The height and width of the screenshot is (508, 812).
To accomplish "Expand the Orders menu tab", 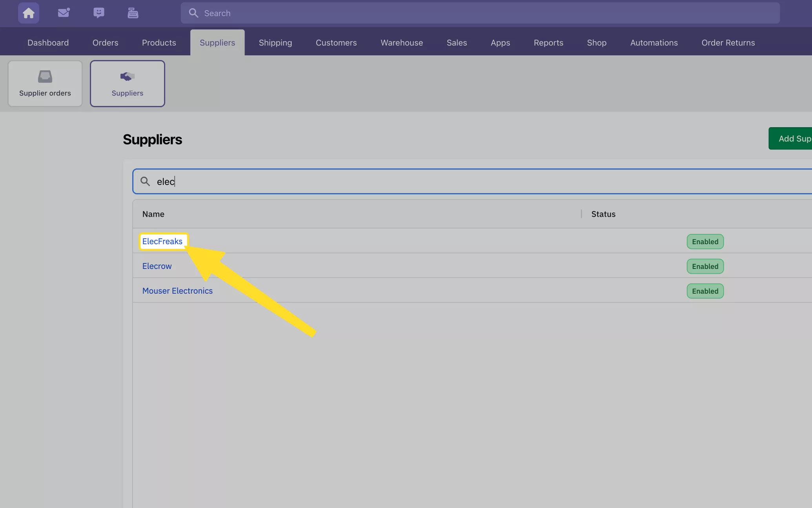I will [x=105, y=42].
